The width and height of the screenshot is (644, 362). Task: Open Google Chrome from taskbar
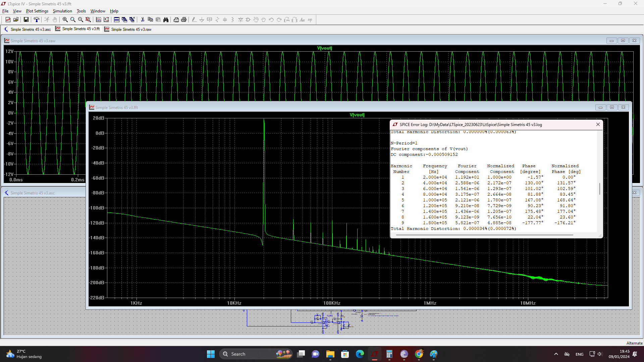[x=419, y=354]
